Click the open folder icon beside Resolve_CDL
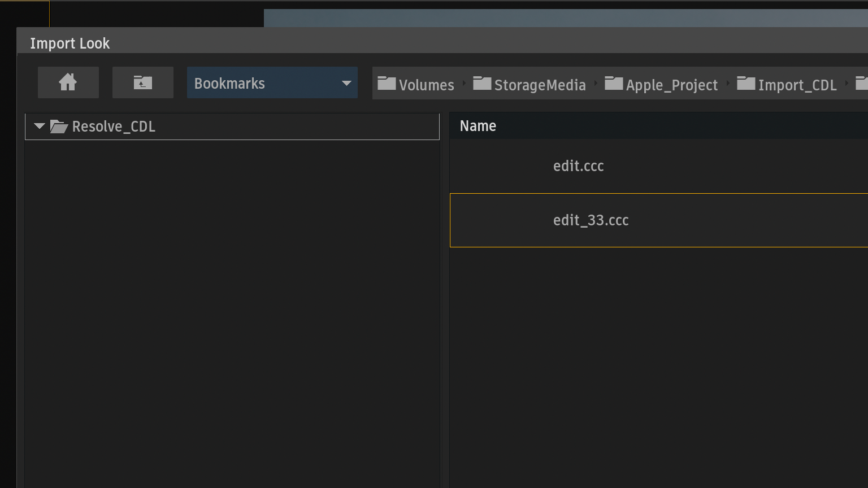This screenshot has height=488, width=868. [59, 127]
